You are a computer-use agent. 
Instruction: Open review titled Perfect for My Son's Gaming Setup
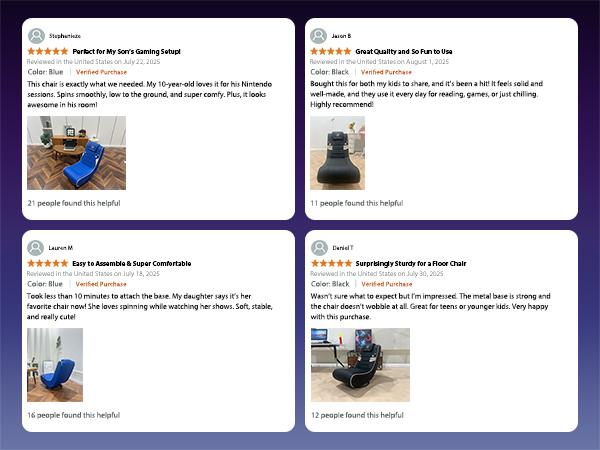(x=127, y=51)
